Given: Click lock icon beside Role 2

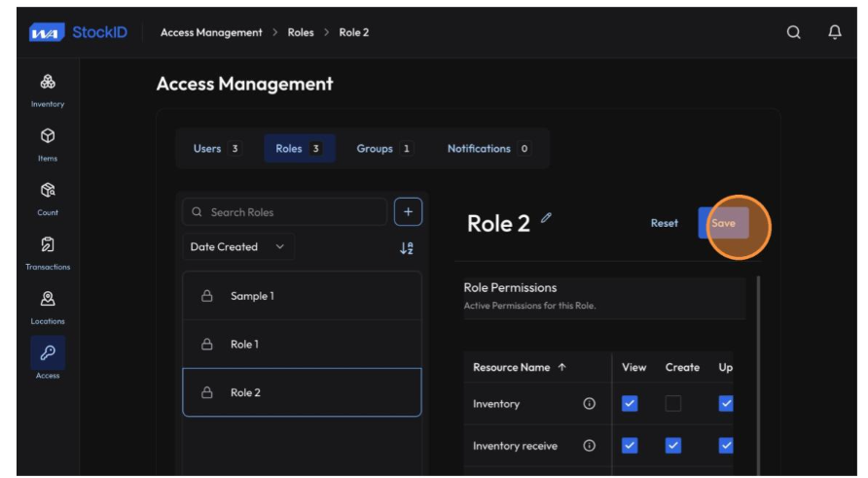Looking at the screenshot, I should pos(206,392).
